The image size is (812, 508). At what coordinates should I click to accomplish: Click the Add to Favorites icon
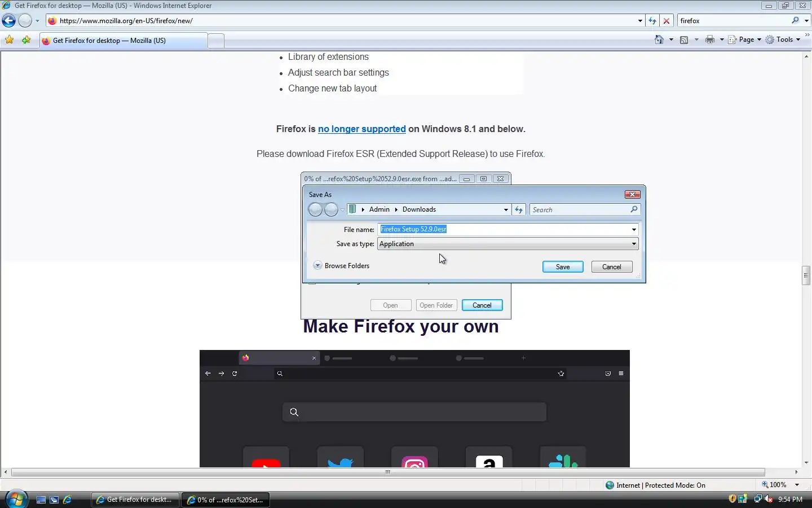[27, 40]
